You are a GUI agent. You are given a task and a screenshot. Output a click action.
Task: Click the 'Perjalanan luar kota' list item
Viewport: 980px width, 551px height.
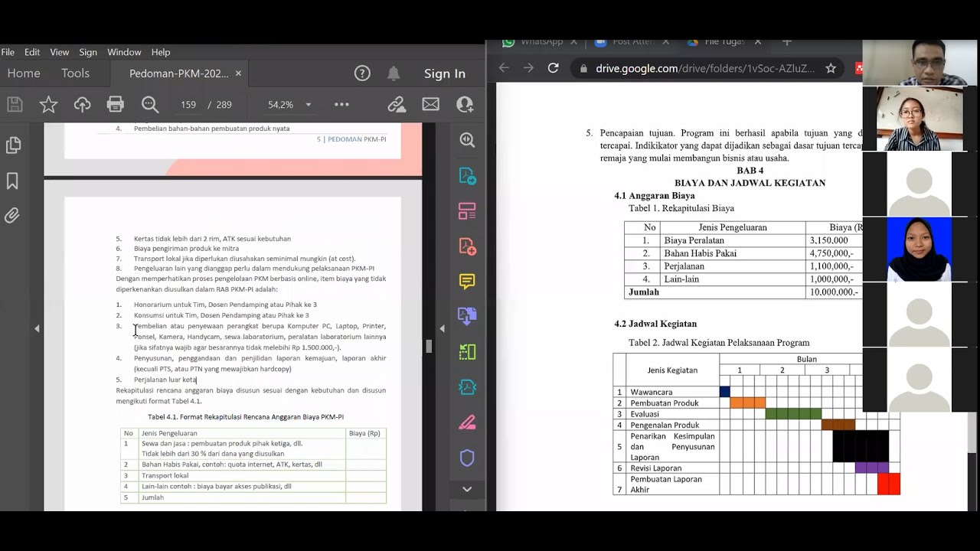pos(165,380)
